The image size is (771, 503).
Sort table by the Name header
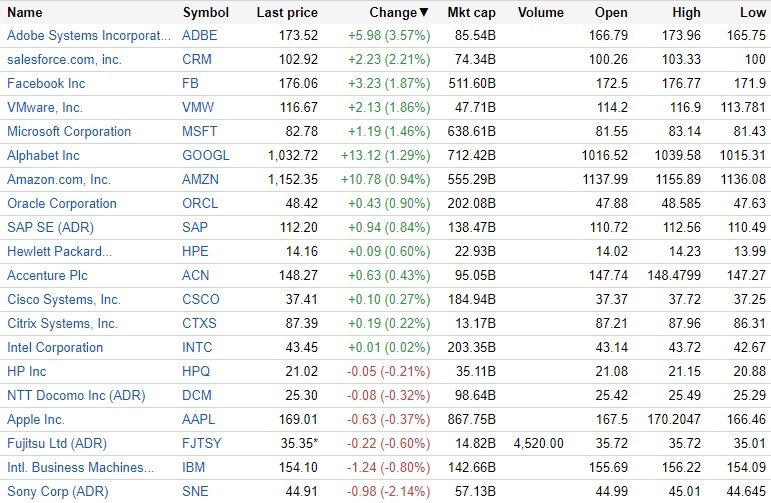25,13
